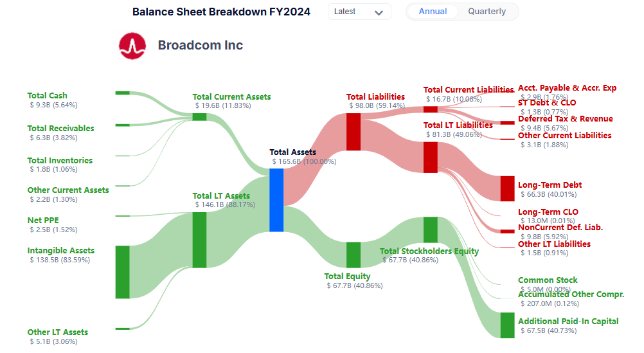Click the NonCurrent Def. Liab. label

[x=560, y=227]
